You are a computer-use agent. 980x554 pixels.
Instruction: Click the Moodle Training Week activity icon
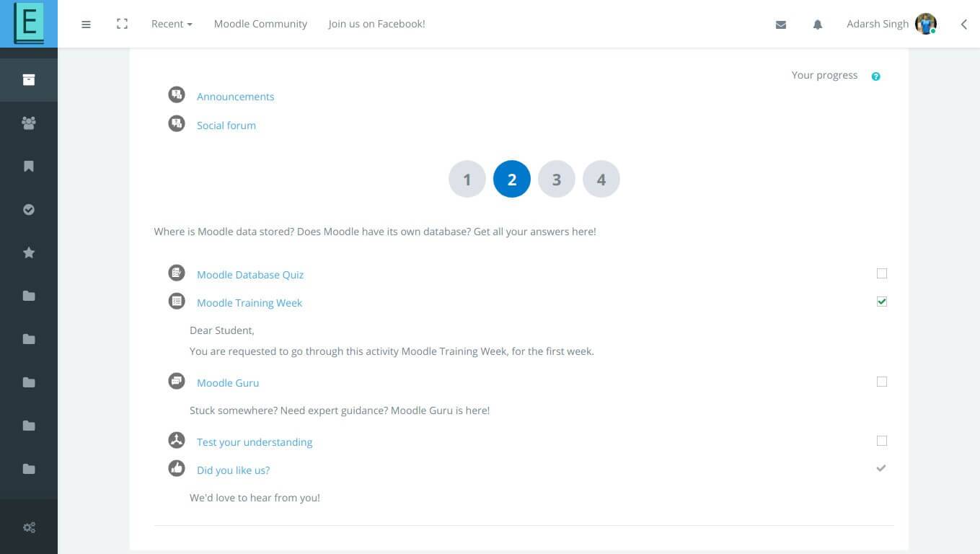[x=177, y=301]
